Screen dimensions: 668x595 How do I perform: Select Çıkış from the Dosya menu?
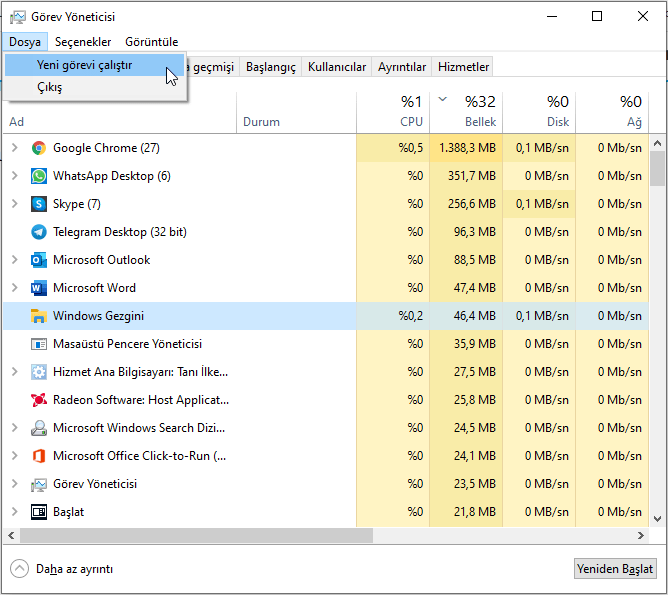tap(50, 88)
